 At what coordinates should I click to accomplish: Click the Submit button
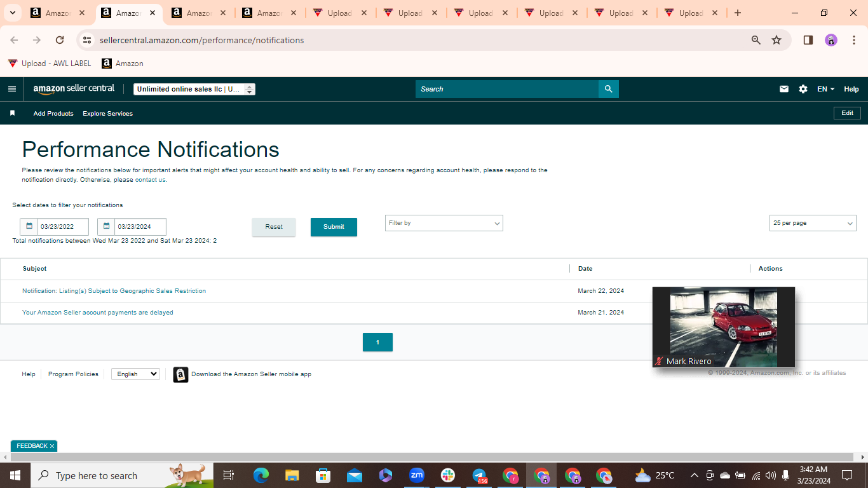[x=334, y=227]
